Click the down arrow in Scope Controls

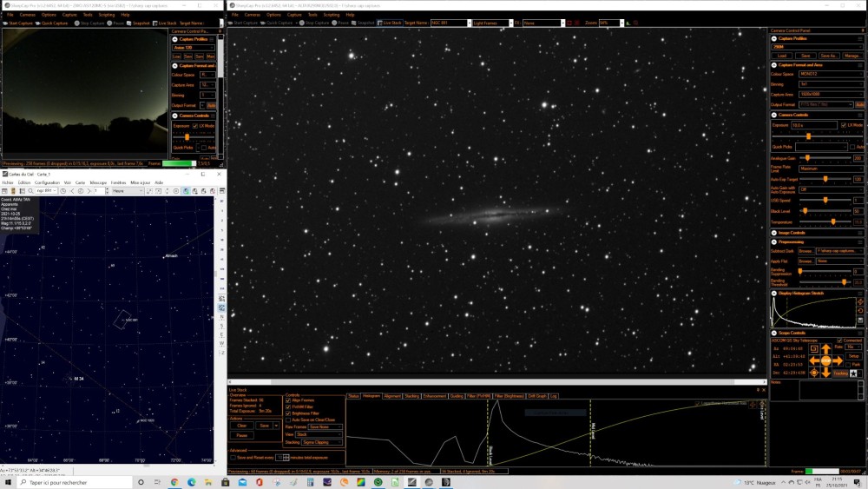click(x=825, y=372)
